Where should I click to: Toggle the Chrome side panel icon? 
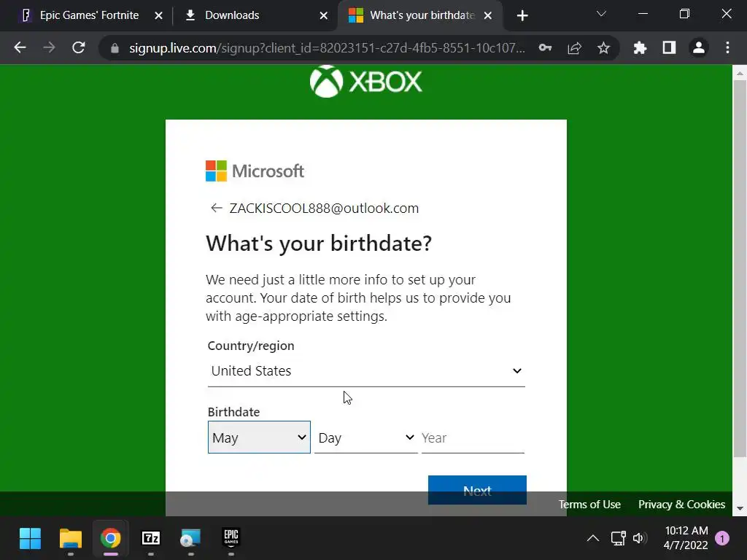tap(669, 47)
